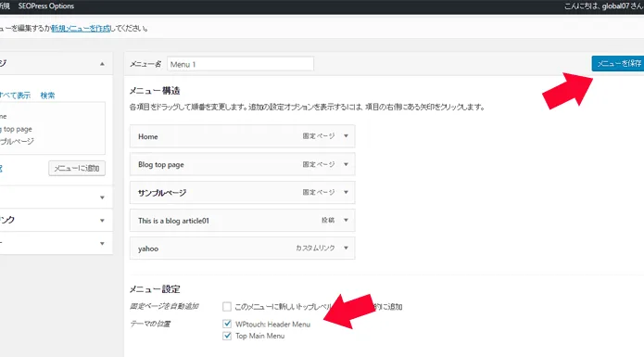
Task: Uncheck the Top Main Menu checkbox
Action: coord(227,336)
